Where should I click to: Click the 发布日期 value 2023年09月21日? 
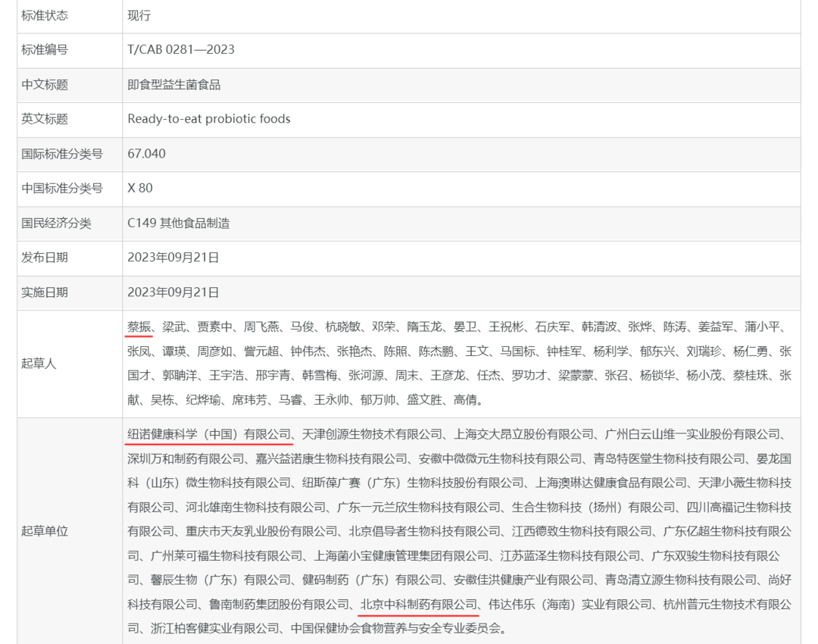tap(173, 258)
